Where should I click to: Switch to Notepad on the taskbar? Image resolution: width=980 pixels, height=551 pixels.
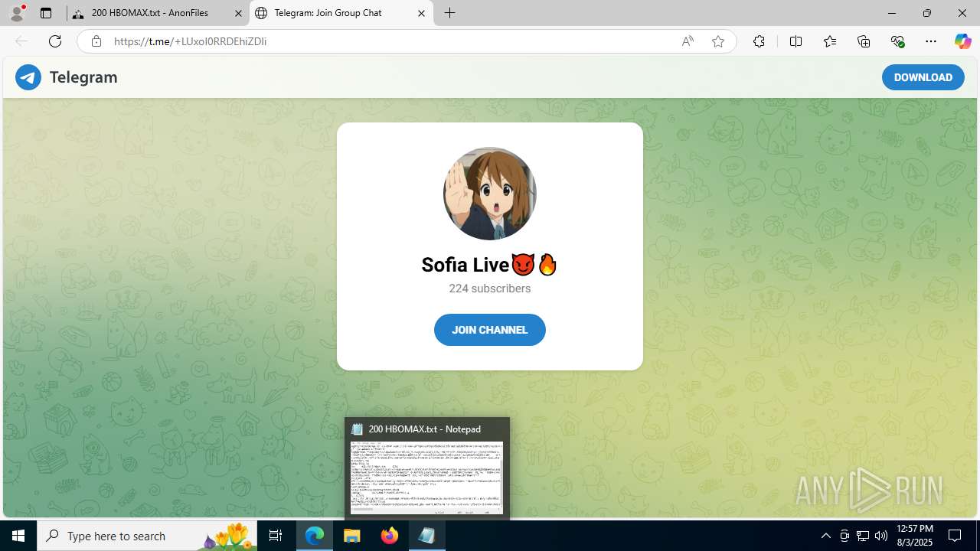[x=427, y=536]
